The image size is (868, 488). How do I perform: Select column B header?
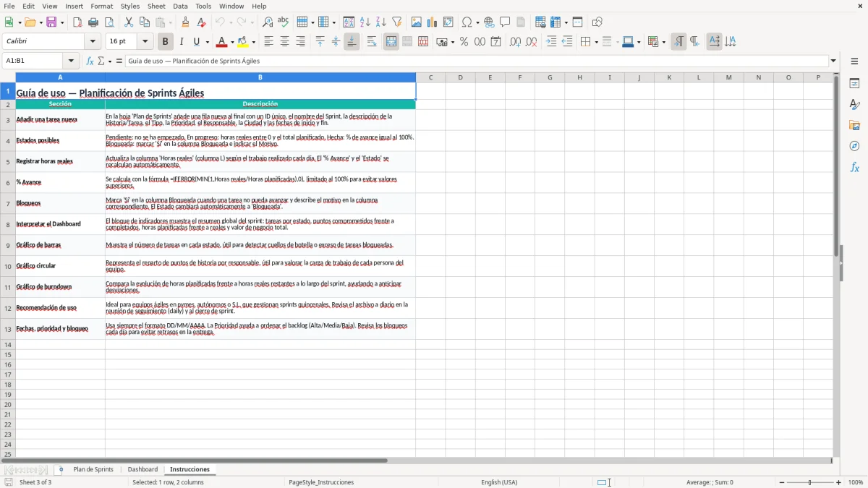[x=260, y=77]
